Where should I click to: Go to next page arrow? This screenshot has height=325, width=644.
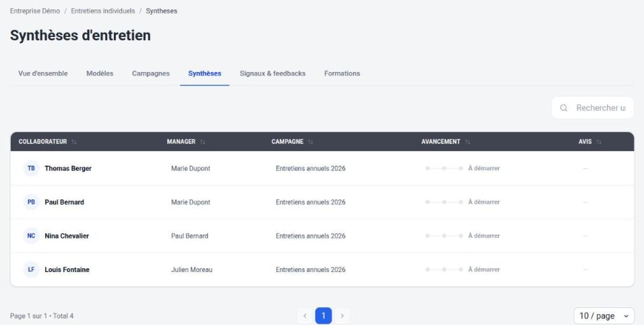click(x=342, y=316)
